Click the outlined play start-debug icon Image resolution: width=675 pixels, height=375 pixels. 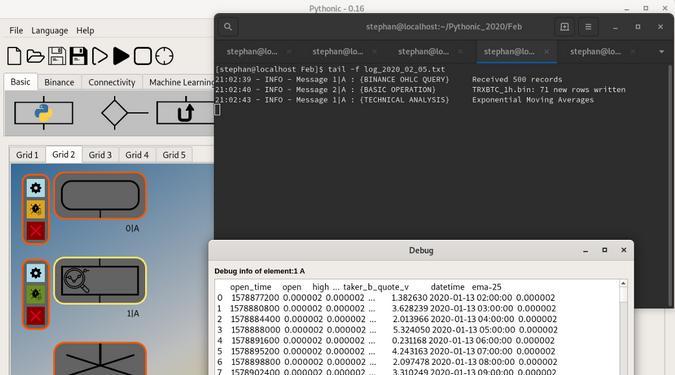click(x=99, y=56)
